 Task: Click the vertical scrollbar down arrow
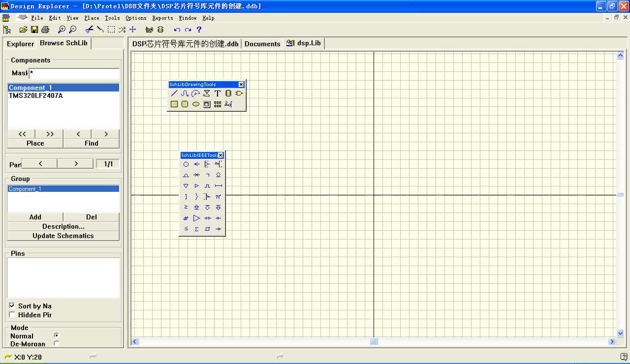(620, 333)
